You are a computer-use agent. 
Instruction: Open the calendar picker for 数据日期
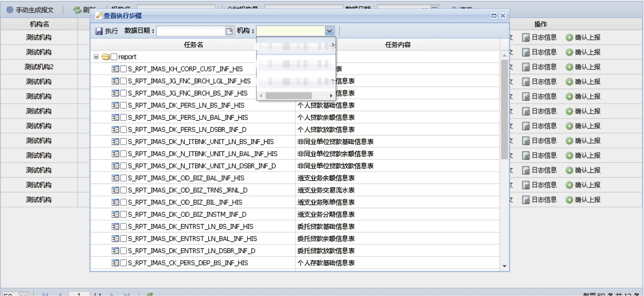pos(230,31)
